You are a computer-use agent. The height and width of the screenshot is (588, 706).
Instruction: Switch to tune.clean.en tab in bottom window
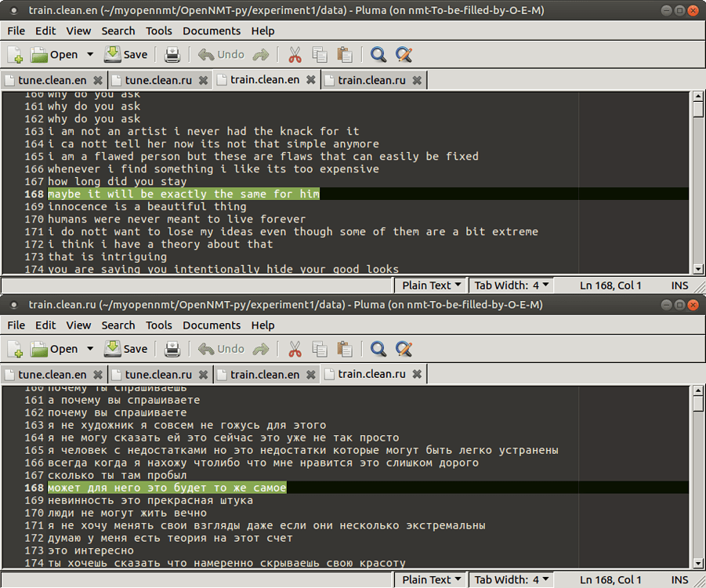click(52, 375)
